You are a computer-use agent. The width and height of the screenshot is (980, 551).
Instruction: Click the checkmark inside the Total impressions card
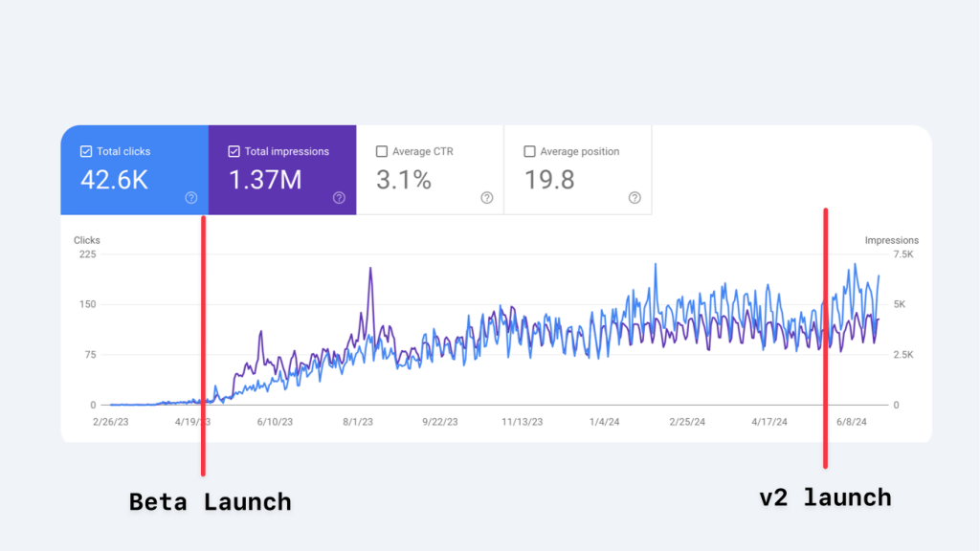click(234, 150)
